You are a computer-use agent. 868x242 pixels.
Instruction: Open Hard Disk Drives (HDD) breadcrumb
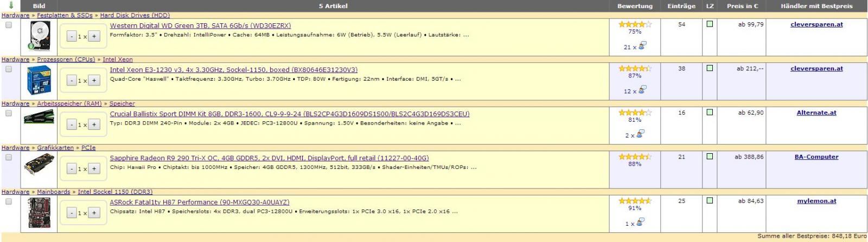(135, 15)
